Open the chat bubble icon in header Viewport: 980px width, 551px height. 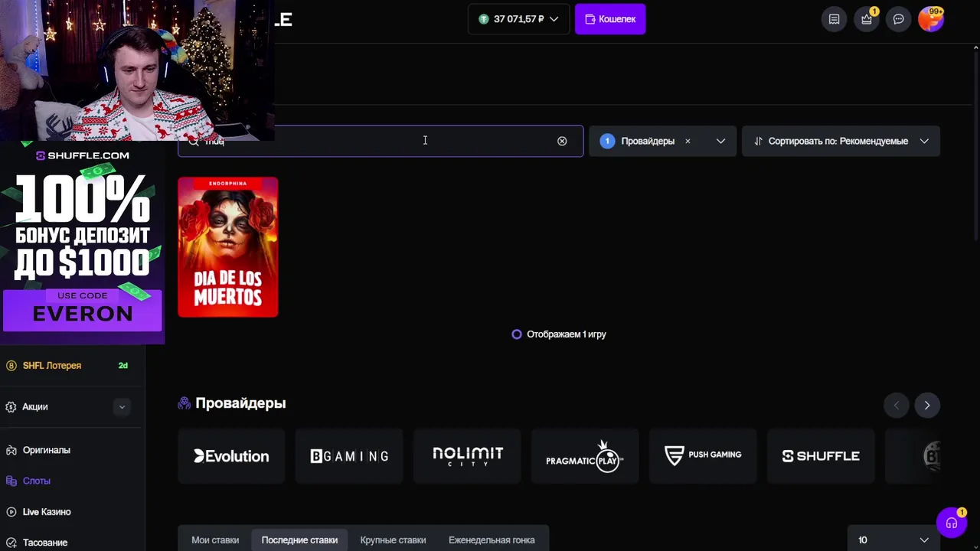click(899, 19)
